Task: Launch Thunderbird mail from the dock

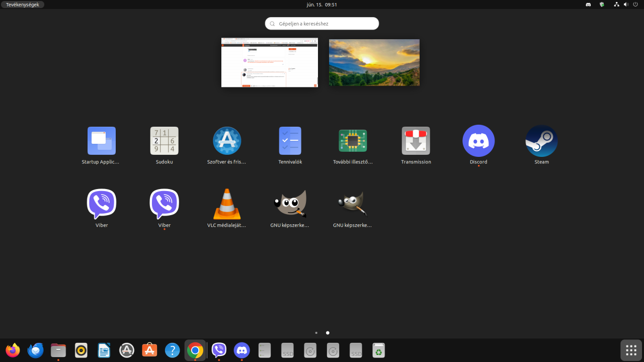Action: [x=36, y=350]
